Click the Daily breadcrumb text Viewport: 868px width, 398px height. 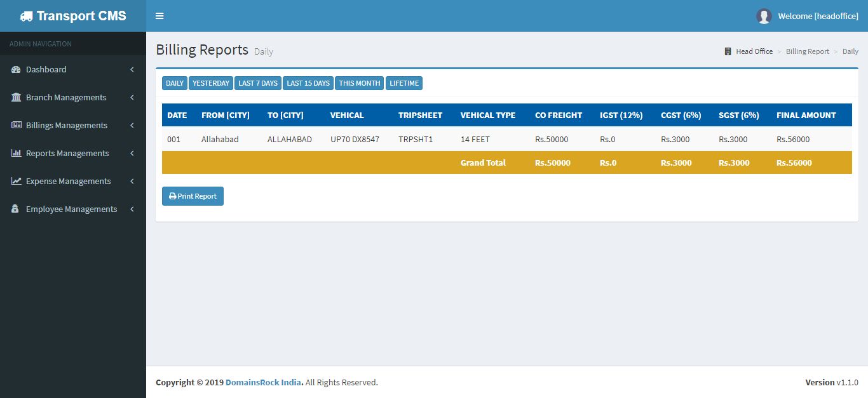tap(850, 51)
